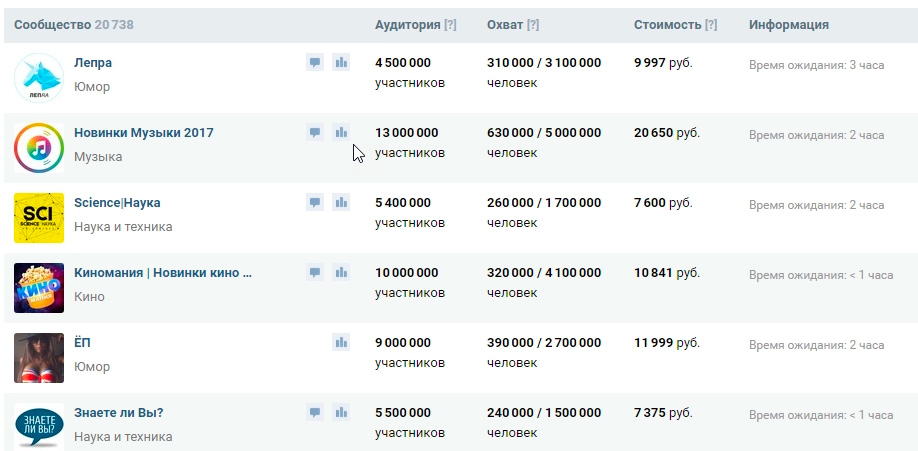The height and width of the screenshot is (451, 918).
Task: Open the Science|Наука yellow SCI avatar
Action: point(39,218)
